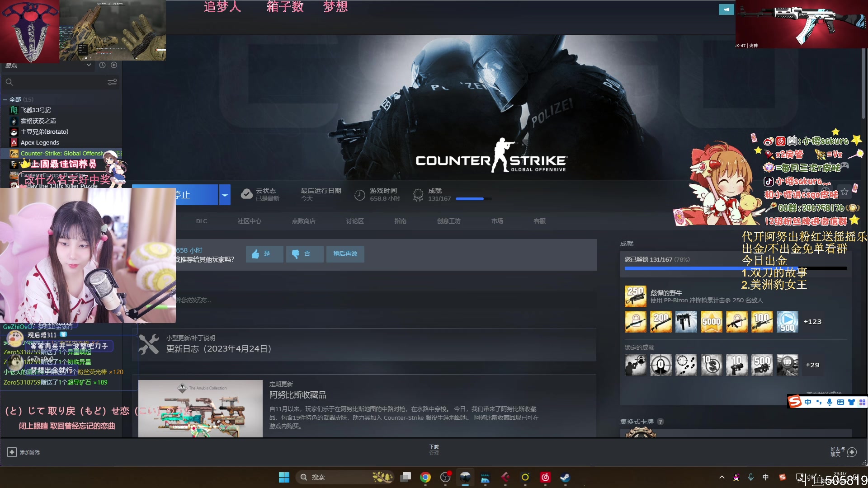Screen dimensions: 868x488
Task: Toggle the favourite star on the game page
Action: coord(844,192)
